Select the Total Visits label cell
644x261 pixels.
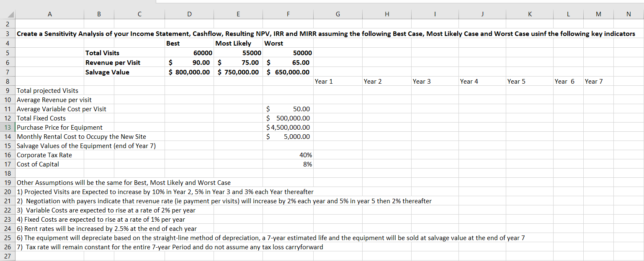tap(99, 53)
